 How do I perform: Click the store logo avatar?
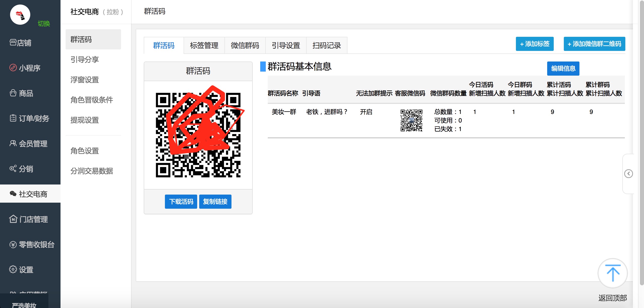20,15
